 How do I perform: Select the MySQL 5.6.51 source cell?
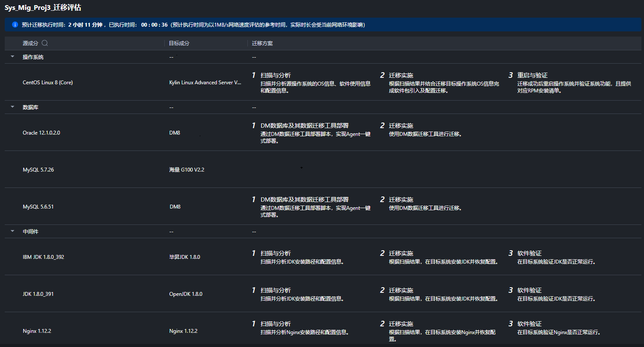[38, 207]
